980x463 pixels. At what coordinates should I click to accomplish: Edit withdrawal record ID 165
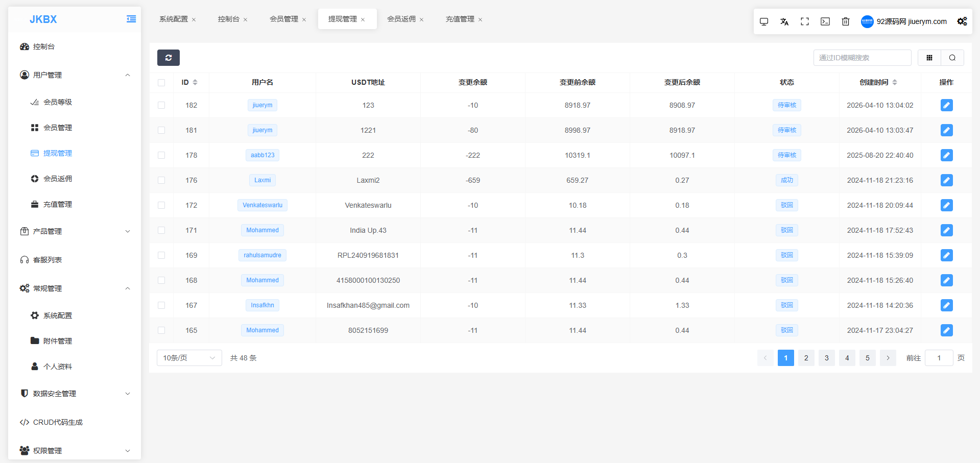(946, 330)
